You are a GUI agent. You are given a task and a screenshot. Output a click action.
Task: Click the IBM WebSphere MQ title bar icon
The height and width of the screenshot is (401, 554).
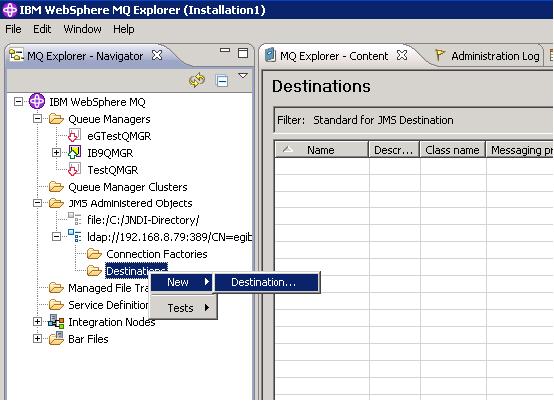point(10,10)
